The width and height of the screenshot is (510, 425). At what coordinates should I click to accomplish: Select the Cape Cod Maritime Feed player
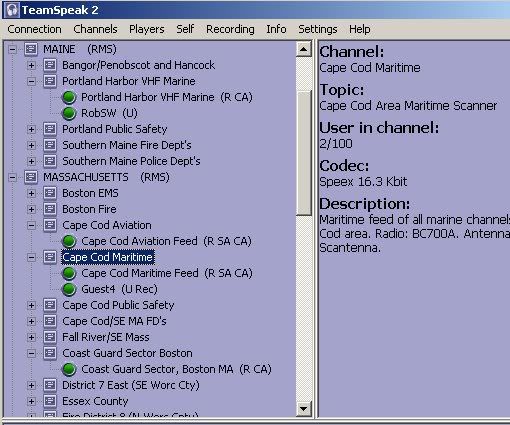pyautogui.click(x=167, y=273)
